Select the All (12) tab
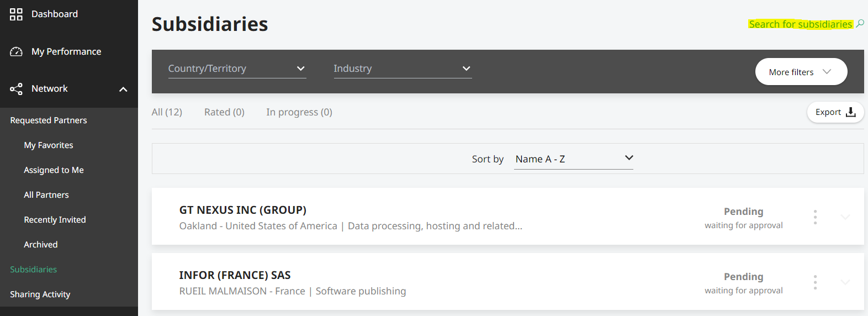Screen dimensions: 868x316 167,112
